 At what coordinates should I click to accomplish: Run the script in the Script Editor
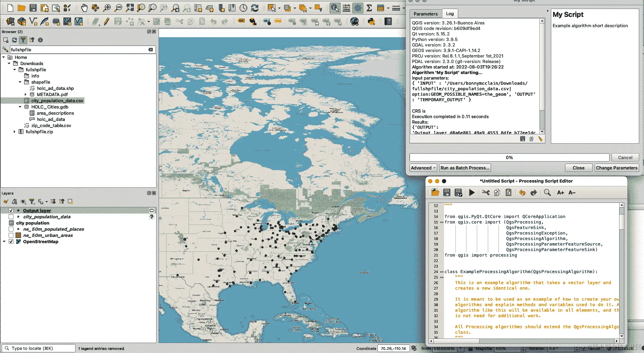(x=472, y=193)
